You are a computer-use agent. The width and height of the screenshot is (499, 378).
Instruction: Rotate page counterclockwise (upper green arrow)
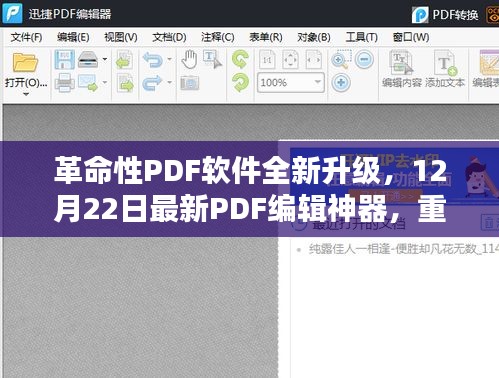[x=240, y=59]
